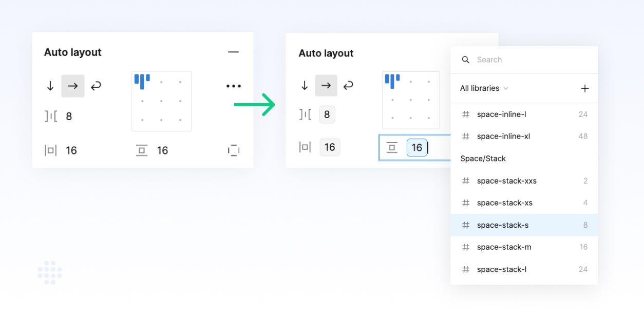Toggle horizontal direction in right Auto layout panel
644x317 pixels.
click(326, 86)
